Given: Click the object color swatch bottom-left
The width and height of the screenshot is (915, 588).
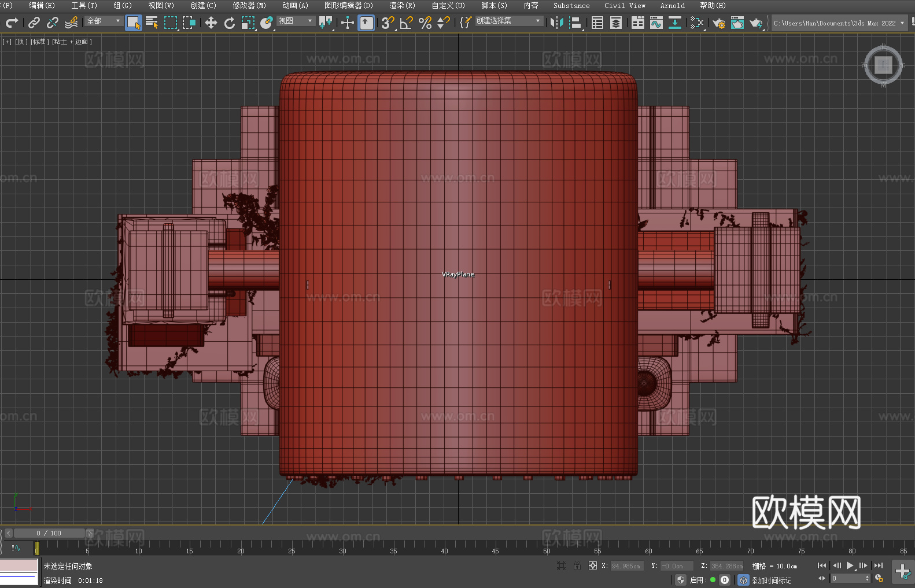Looking at the screenshot, I should [19, 565].
